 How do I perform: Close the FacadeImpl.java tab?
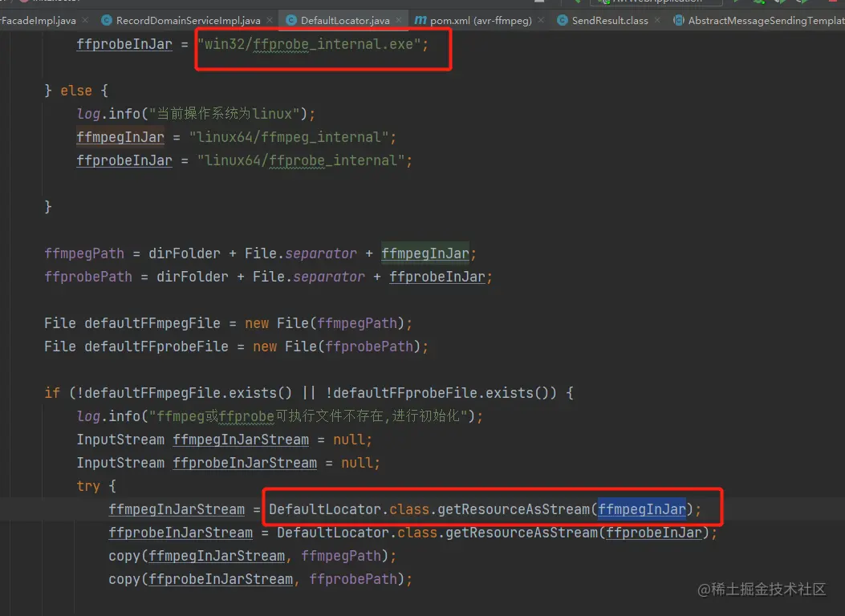point(85,21)
